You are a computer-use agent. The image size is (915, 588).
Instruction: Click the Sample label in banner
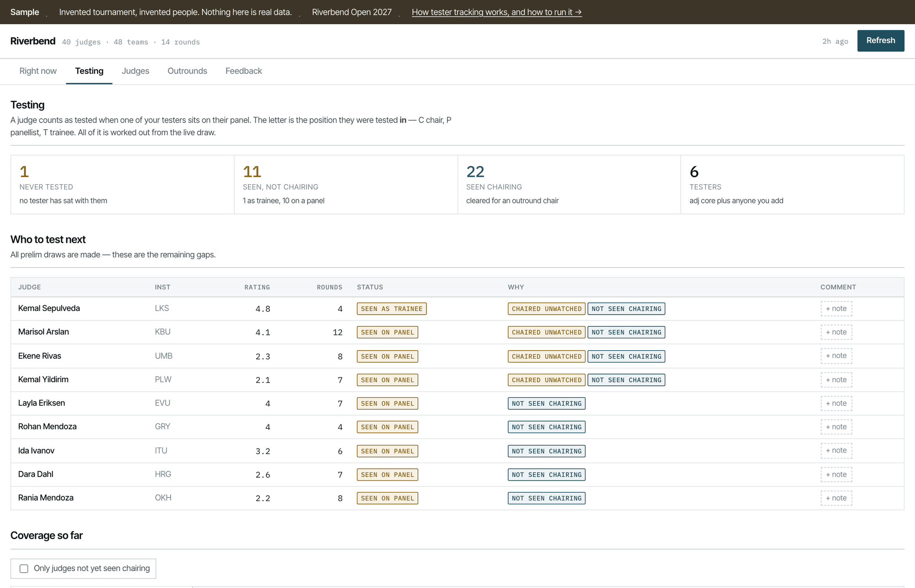[x=25, y=12]
